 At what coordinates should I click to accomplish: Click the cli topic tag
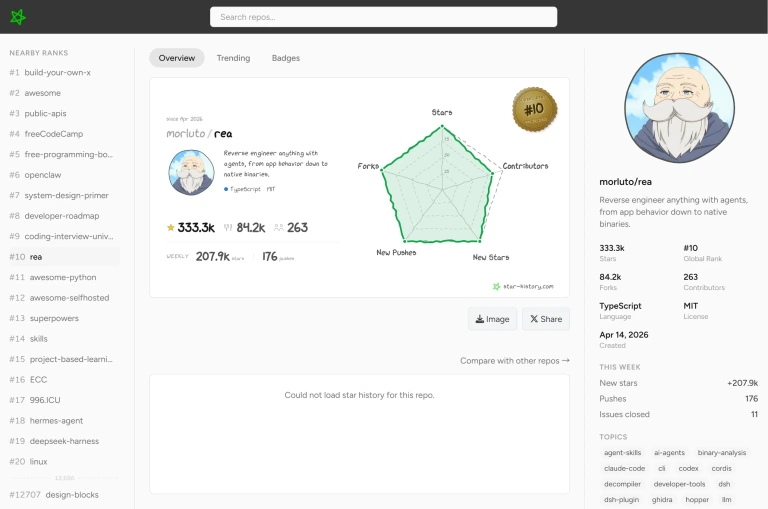[x=662, y=468]
